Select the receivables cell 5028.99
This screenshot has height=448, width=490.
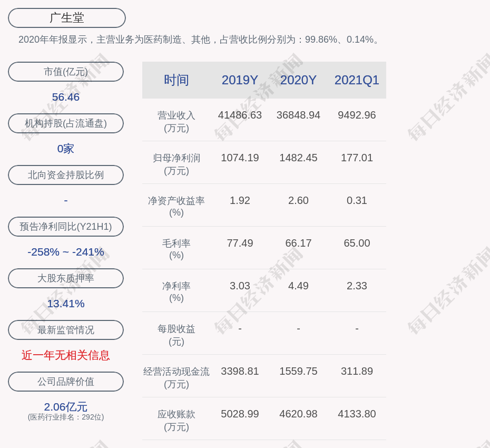(x=240, y=414)
